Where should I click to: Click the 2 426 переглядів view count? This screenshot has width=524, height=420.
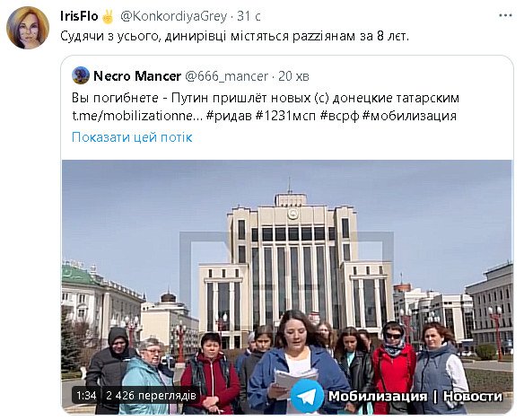[151, 396]
